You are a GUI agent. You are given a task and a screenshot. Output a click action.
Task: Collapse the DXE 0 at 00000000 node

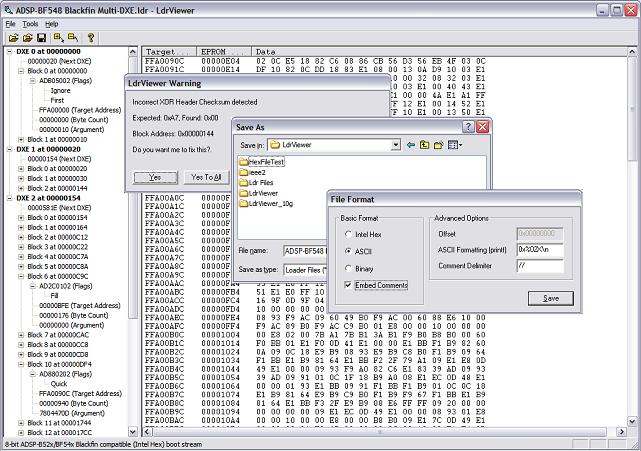9,52
